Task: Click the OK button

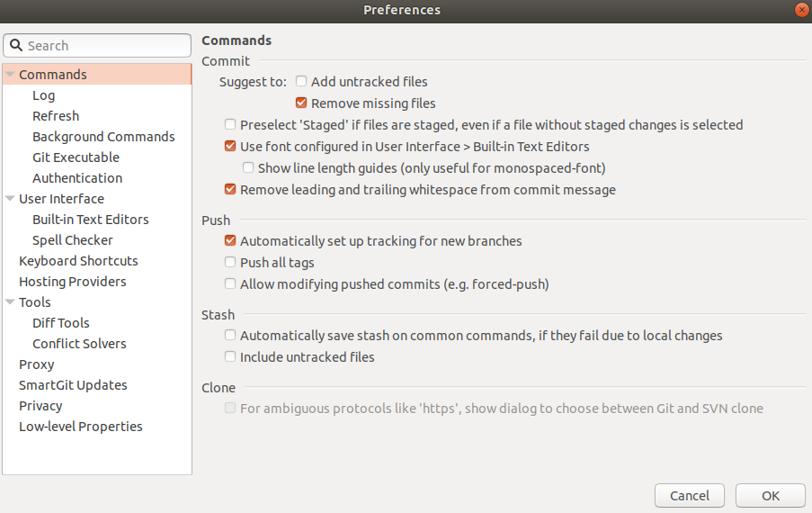Action: (x=770, y=495)
